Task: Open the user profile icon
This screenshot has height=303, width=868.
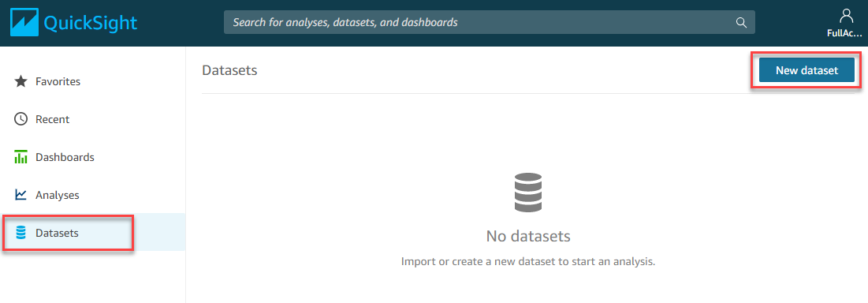Action: [x=847, y=16]
